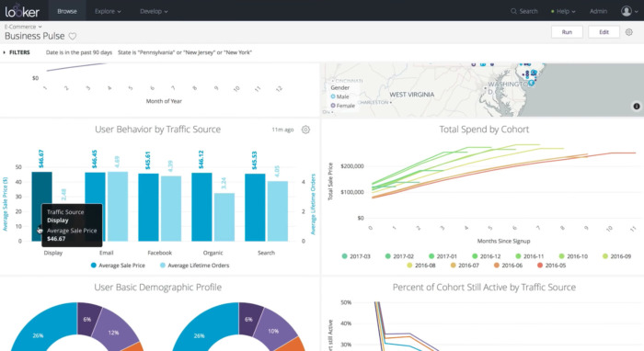
Task: Click the Run button
Action: (x=567, y=32)
